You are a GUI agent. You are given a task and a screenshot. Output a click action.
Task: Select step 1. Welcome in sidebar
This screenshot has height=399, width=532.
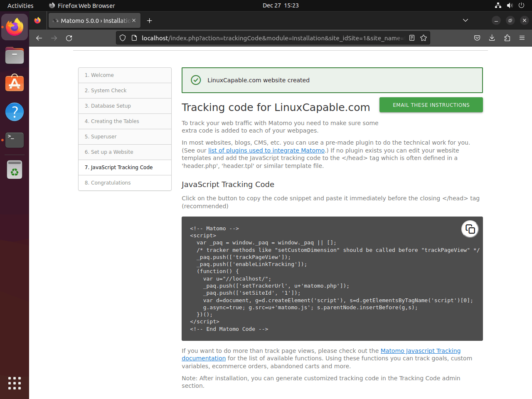[125, 75]
